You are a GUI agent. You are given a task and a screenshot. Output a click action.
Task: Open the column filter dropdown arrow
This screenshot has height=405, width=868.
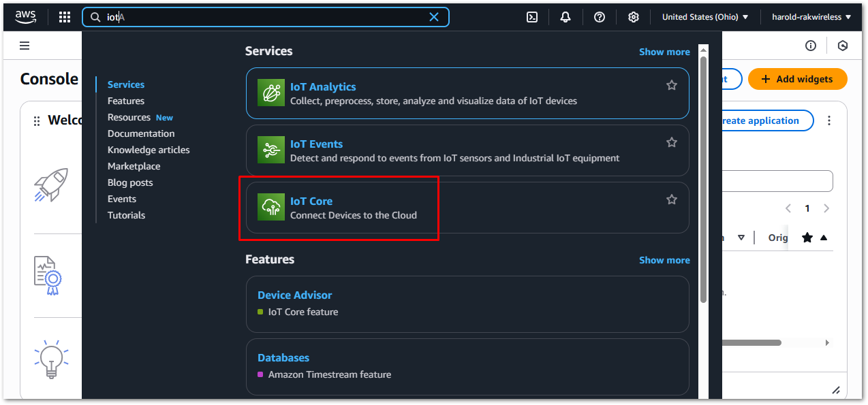[741, 237]
